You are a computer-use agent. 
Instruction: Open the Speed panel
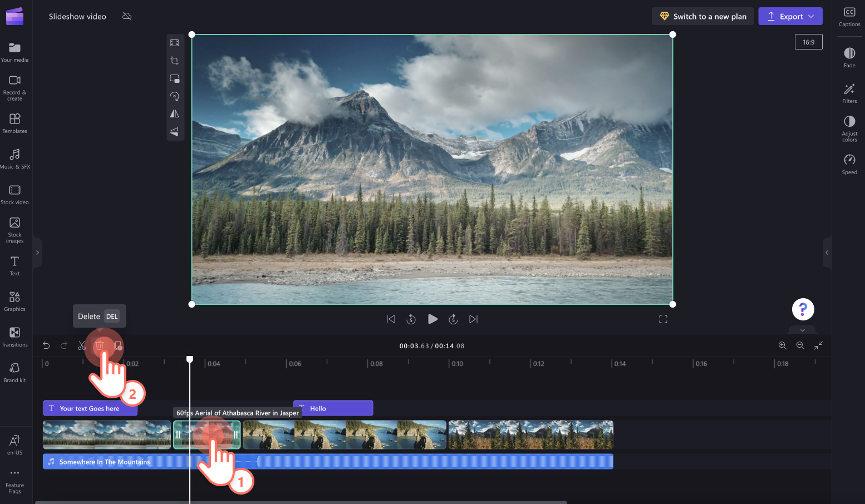(x=849, y=164)
